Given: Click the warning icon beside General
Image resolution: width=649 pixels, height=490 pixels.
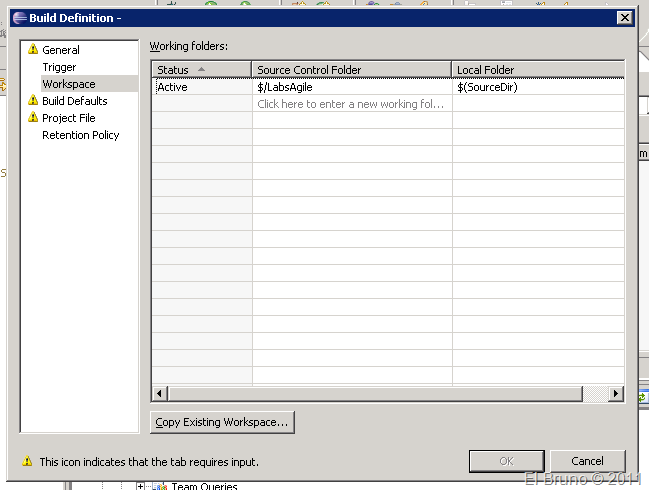Looking at the screenshot, I should [x=33, y=50].
